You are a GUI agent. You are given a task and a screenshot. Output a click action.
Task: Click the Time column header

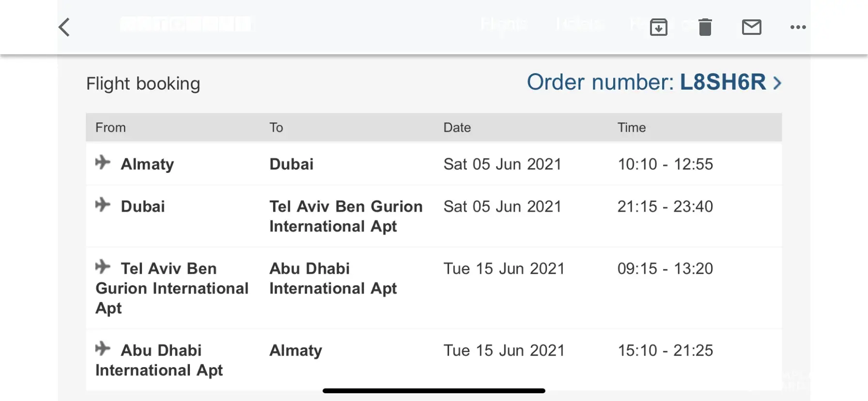631,127
